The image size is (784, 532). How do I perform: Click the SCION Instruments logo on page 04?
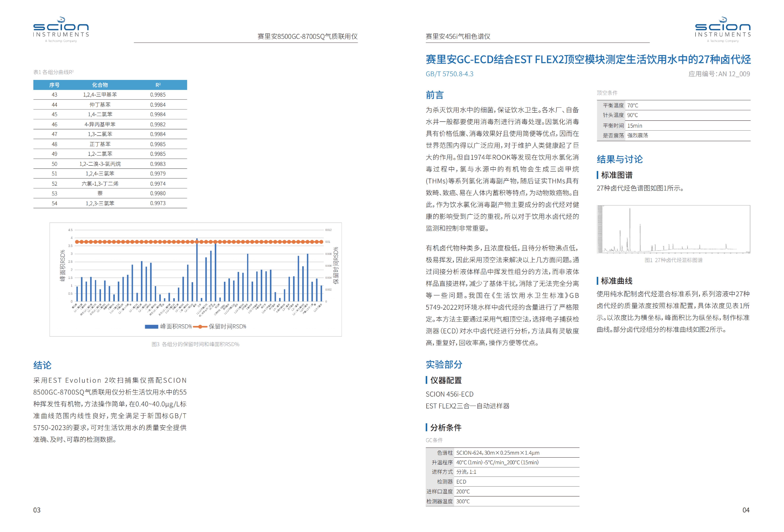[x=723, y=29]
